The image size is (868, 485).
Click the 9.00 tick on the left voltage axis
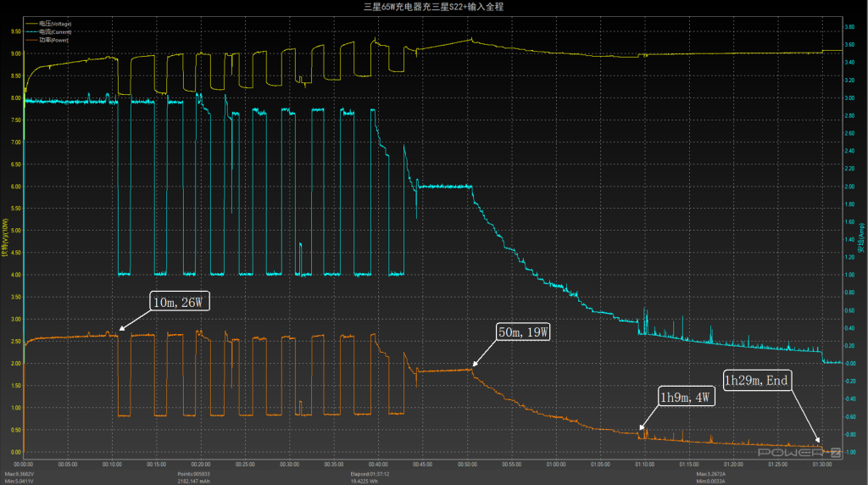16,53
